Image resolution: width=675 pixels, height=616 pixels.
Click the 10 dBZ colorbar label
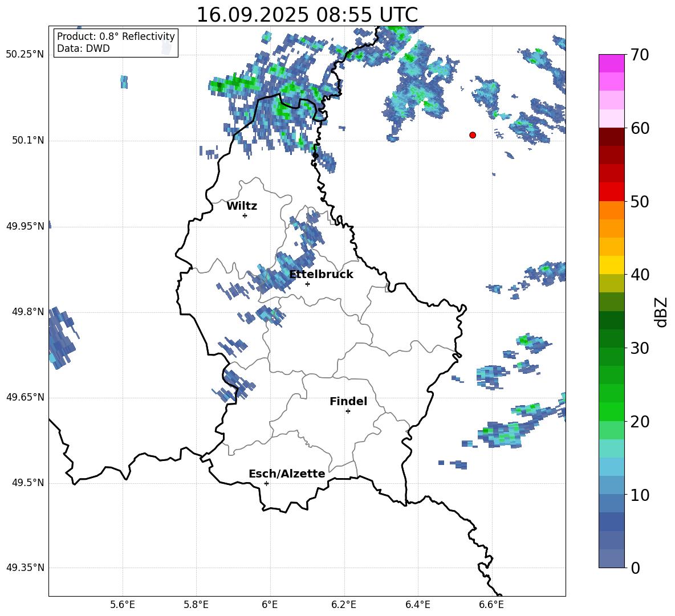(x=639, y=495)
